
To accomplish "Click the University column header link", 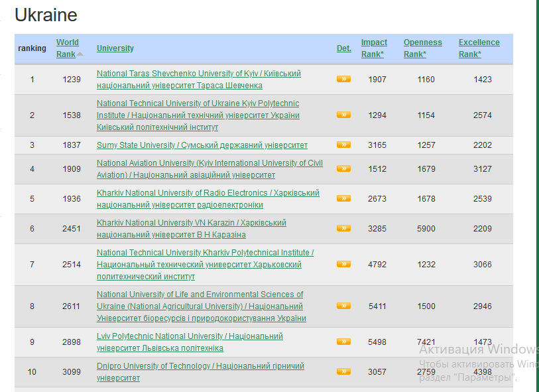I will (x=115, y=48).
